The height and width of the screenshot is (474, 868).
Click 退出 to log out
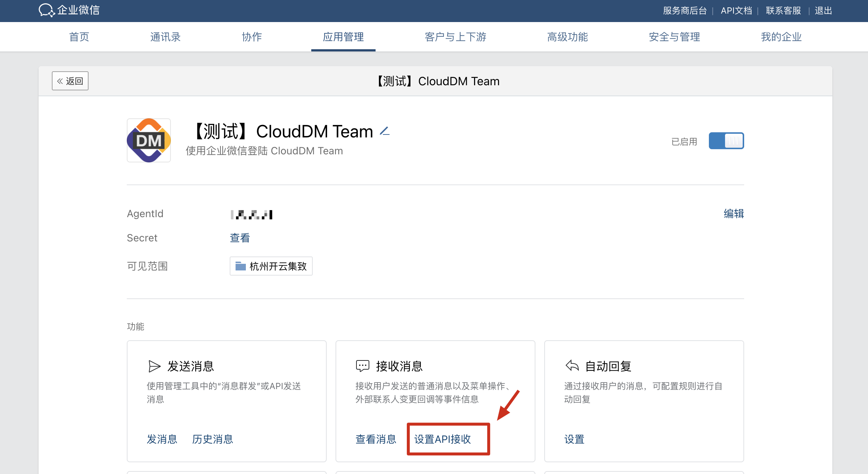823,11
